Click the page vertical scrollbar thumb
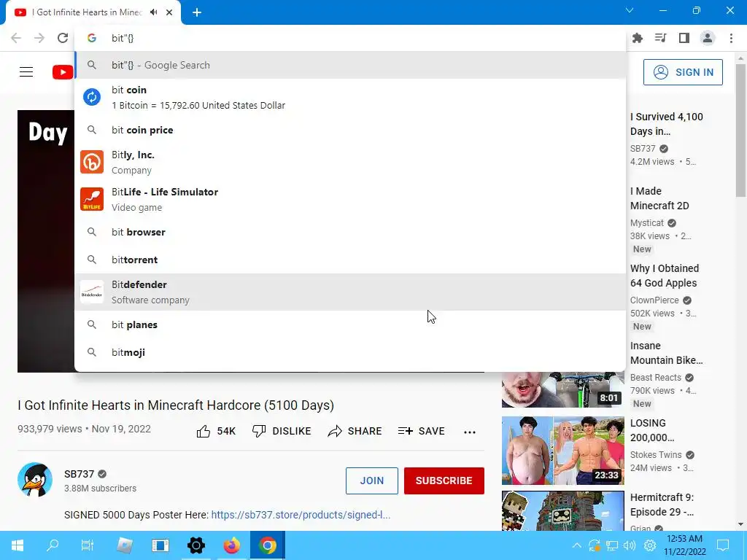 coord(740,130)
